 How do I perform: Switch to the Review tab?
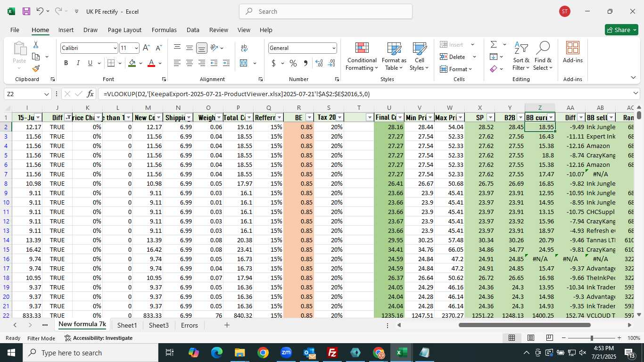pyautogui.click(x=218, y=30)
